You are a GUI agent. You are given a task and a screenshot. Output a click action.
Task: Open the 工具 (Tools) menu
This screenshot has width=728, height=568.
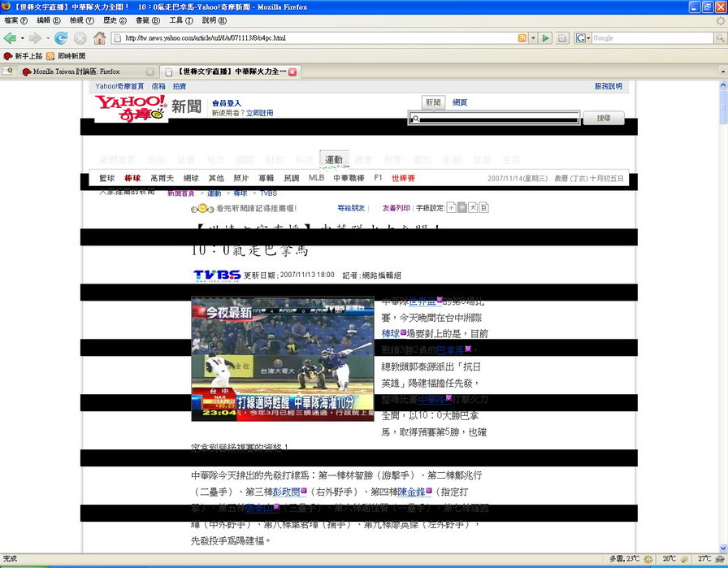click(x=181, y=20)
